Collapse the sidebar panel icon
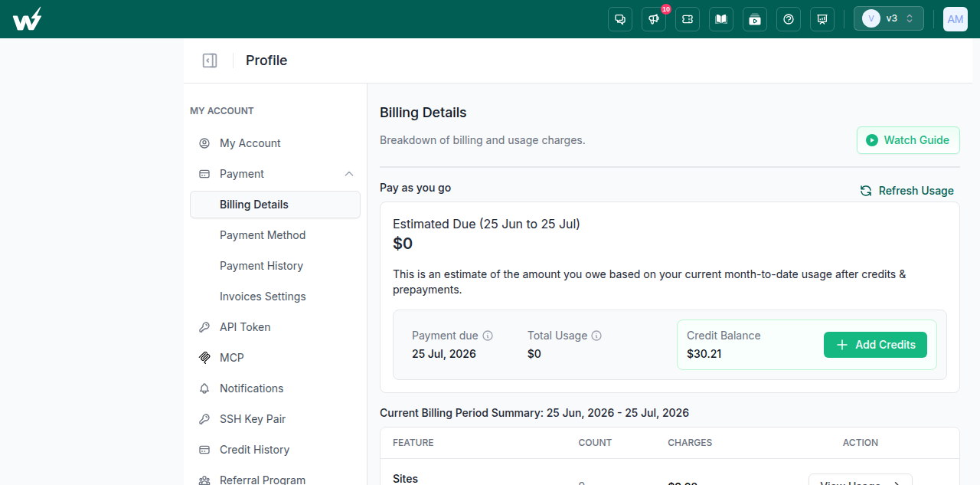Viewport: 980px width, 485px height. [210, 61]
